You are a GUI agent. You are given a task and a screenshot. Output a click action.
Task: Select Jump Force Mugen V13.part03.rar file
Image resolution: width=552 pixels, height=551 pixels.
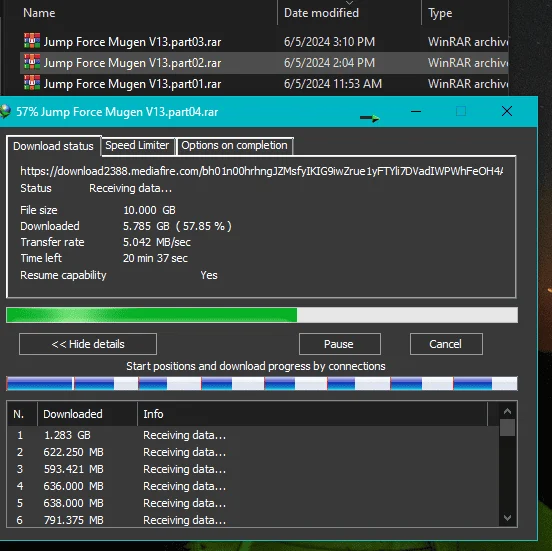(132, 42)
